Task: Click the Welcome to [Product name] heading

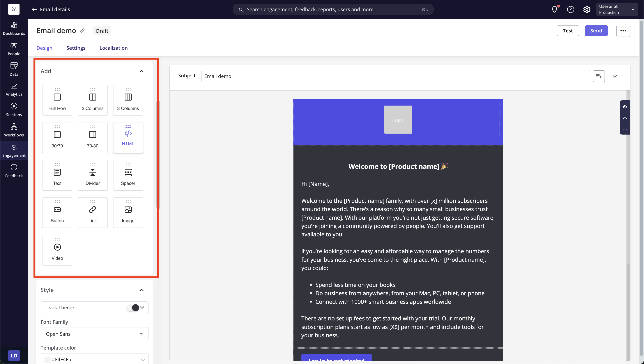Action: (x=398, y=166)
